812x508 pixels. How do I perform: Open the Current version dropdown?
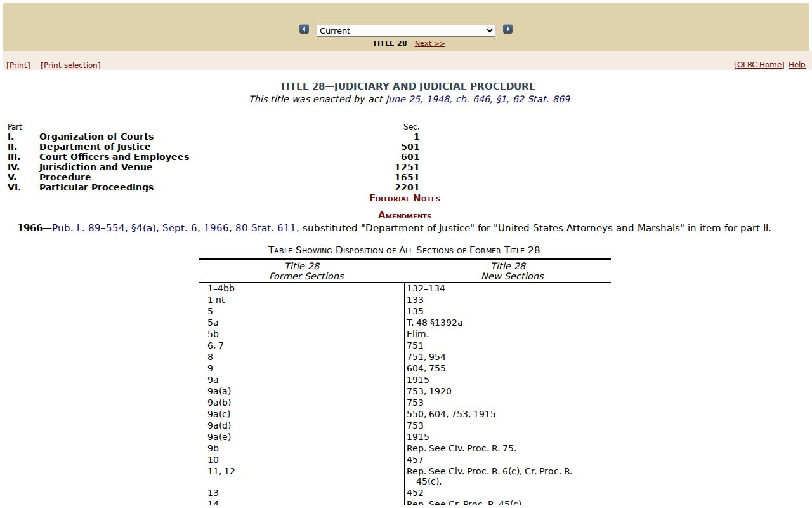406,30
